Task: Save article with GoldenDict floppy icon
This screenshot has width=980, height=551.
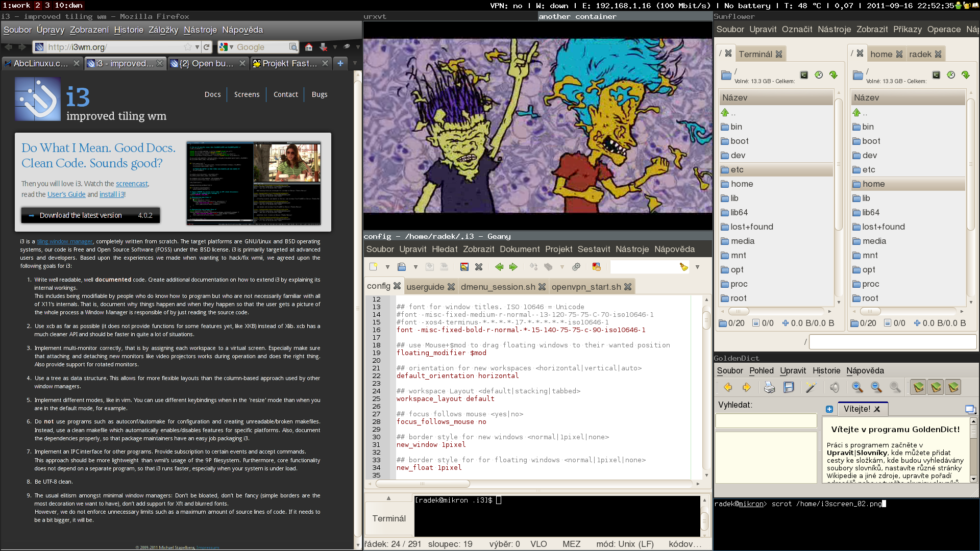Action: [789, 388]
